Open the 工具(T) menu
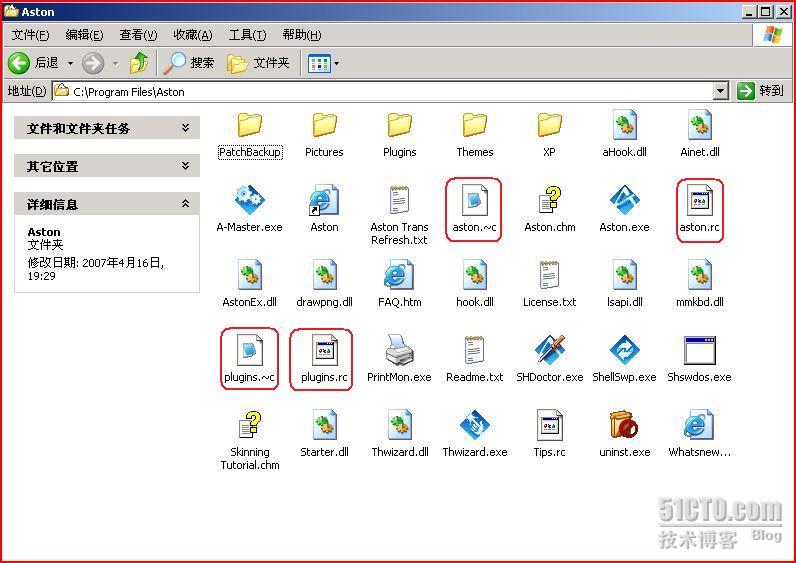Viewport: 796px width, 563px height. click(247, 35)
